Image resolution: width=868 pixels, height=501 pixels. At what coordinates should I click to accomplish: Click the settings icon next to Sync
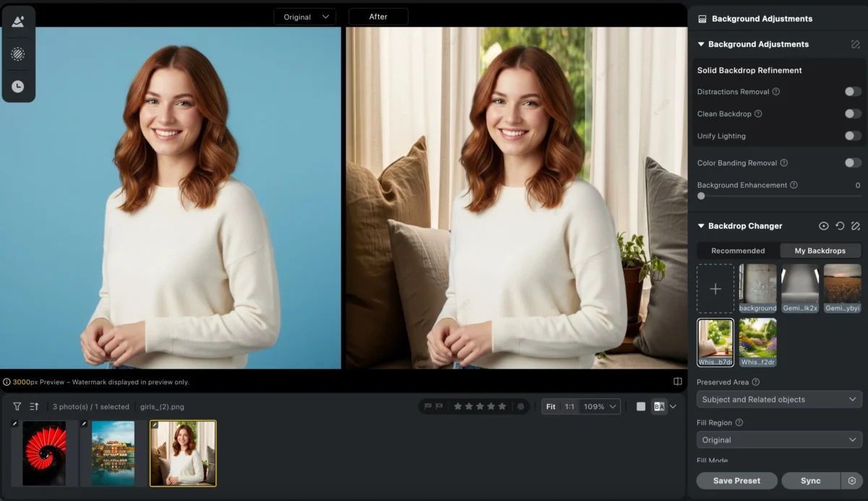[851, 481]
